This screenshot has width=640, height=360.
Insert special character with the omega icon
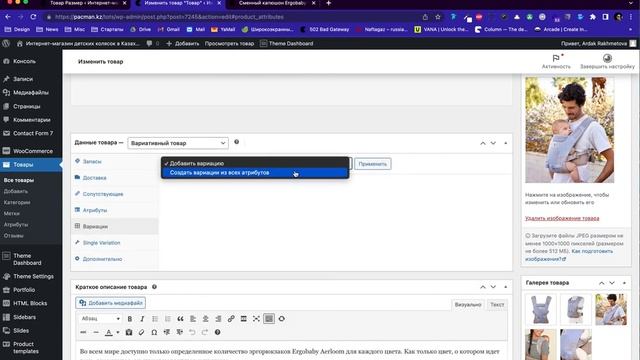point(154,332)
